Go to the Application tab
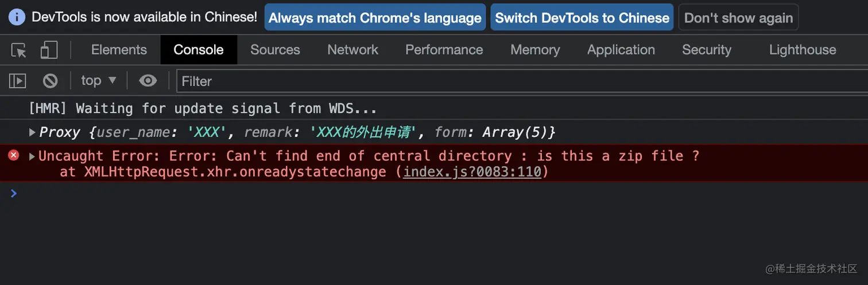The image size is (868, 285). [621, 50]
